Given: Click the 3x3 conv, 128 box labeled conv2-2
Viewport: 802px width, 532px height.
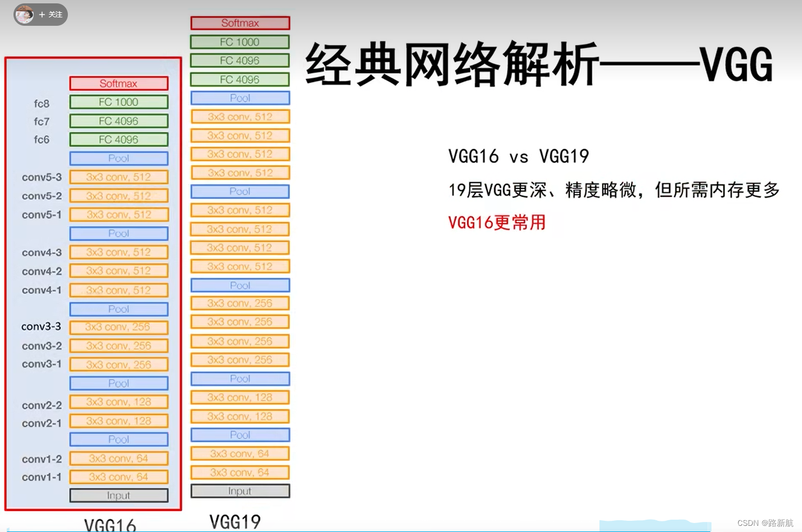Looking at the screenshot, I should 118,401.
